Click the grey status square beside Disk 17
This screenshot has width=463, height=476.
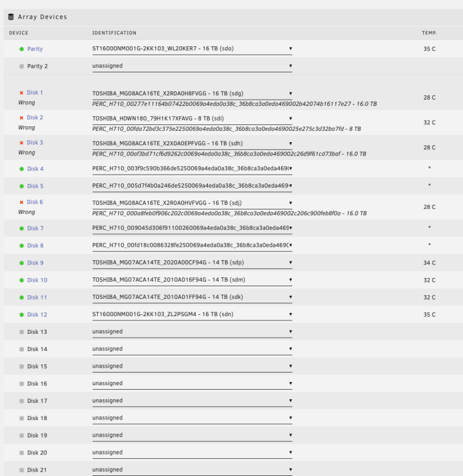22,401
